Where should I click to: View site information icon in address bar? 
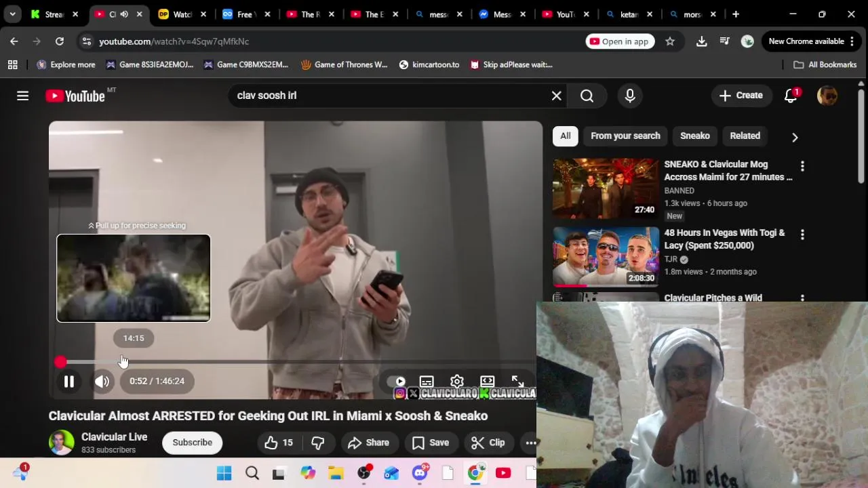(86, 41)
